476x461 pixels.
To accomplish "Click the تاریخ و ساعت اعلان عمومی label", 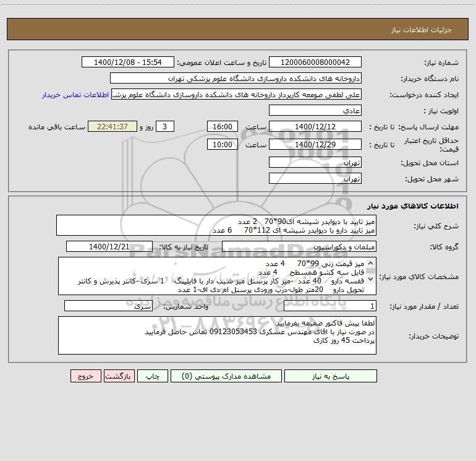I will click(x=221, y=62).
